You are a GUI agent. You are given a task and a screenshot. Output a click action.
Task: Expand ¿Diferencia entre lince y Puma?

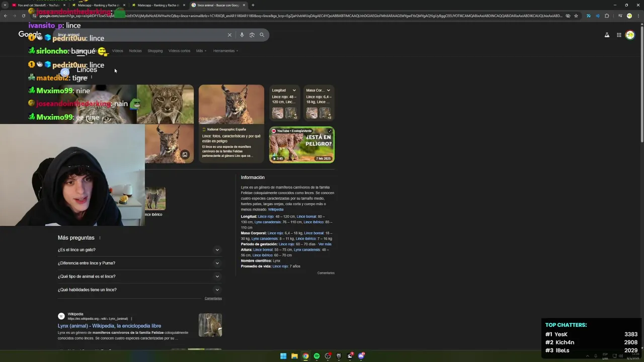(x=139, y=263)
